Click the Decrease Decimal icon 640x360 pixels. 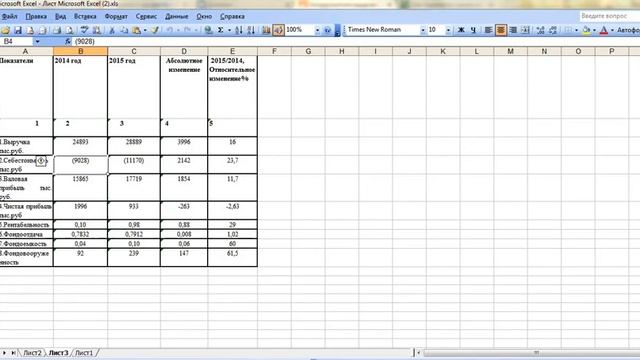pos(553,30)
